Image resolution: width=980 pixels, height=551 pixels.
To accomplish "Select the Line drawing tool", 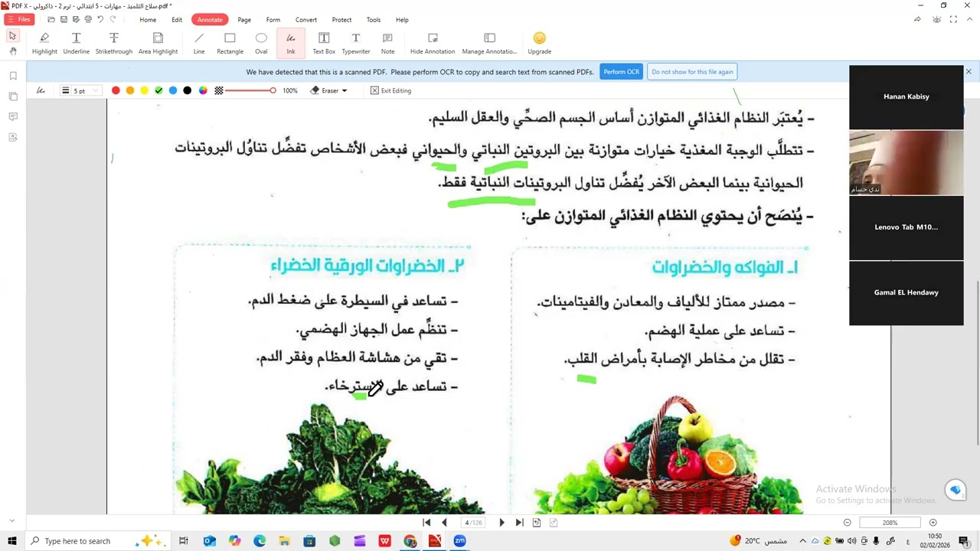I will point(199,44).
